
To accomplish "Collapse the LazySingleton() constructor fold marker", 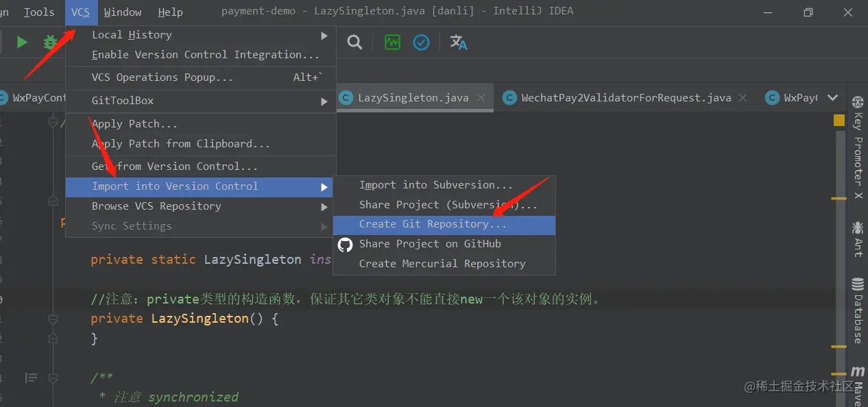I will 53,319.
